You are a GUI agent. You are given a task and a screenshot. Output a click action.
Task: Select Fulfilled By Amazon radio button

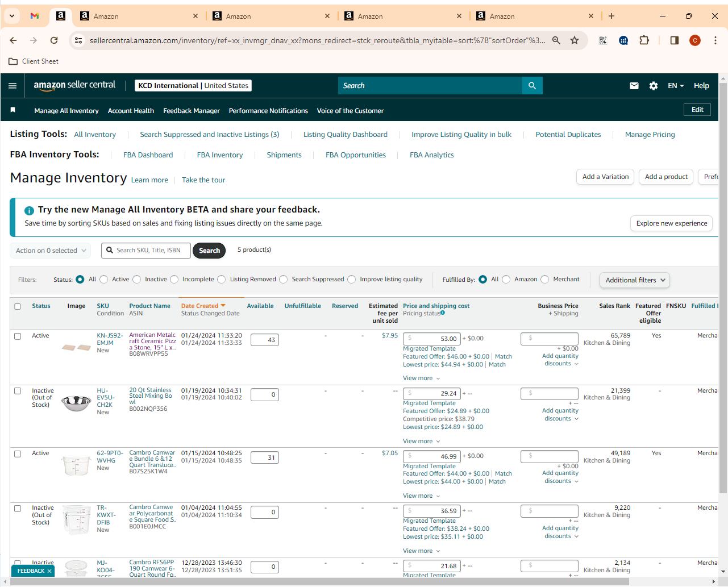click(x=506, y=279)
